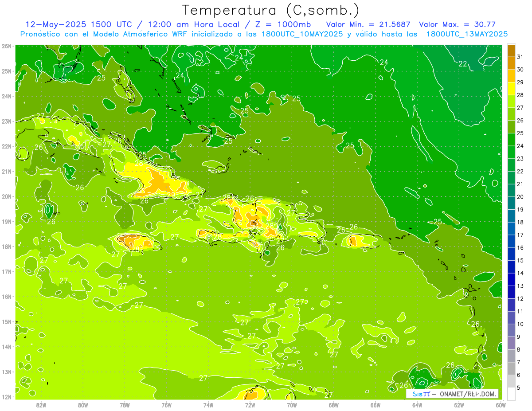Viewport: 532px width, 411px height.
Task: Click the "Valor Min. = 21.5687" value
Action: (x=368, y=24)
